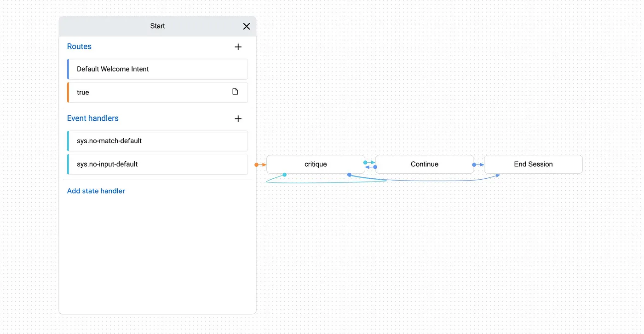Image resolution: width=644 pixels, height=334 pixels.
Task: Click the teal dot under the critique node
Action: [285, 175]
